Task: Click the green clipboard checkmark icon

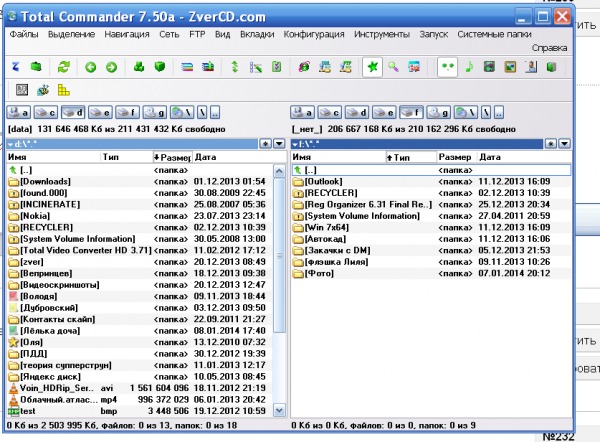Action: [276, 67]
